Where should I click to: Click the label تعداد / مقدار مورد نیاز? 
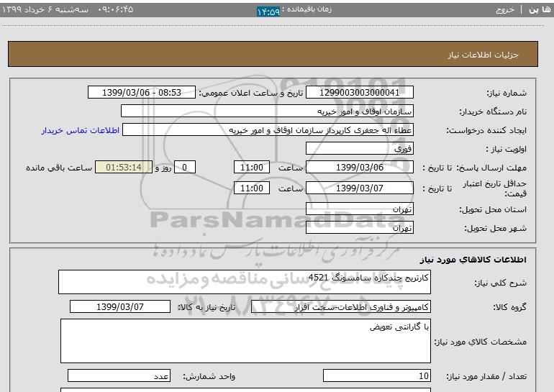point(486,376)
